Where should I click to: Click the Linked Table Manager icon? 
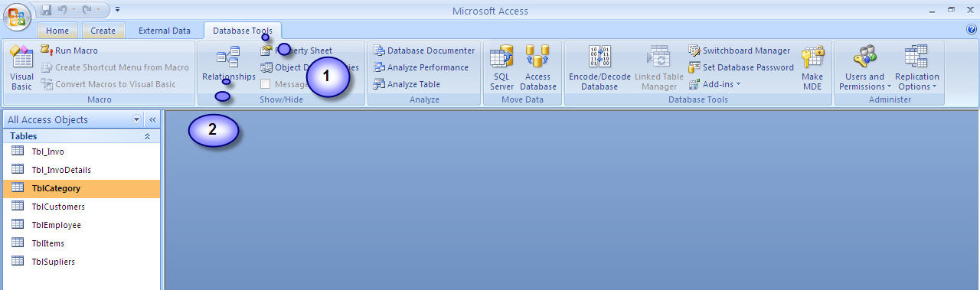click(659, 67)
